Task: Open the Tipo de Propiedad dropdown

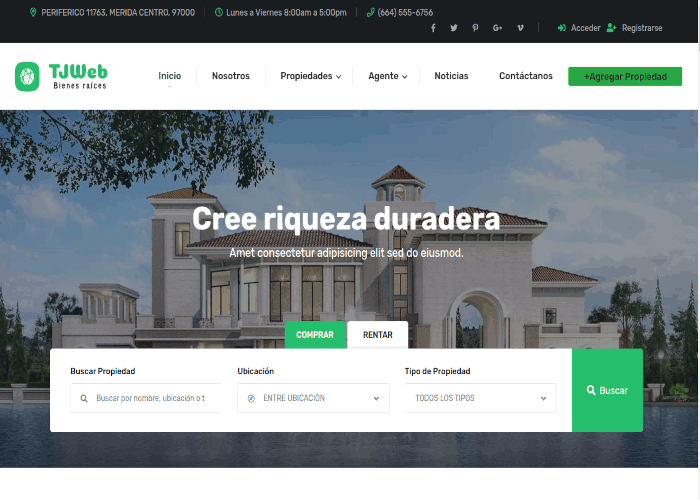Action: tap(480, 398)
